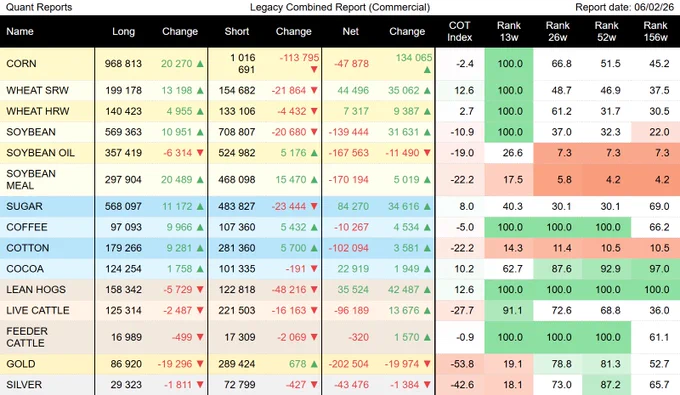Select the COT Index column header

click(x=460, y=31)
